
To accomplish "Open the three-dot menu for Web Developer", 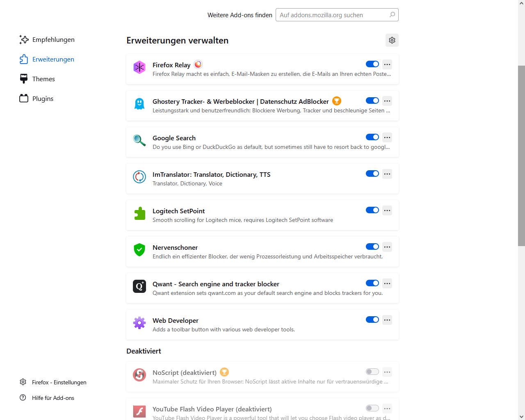I will pos(387,320).
